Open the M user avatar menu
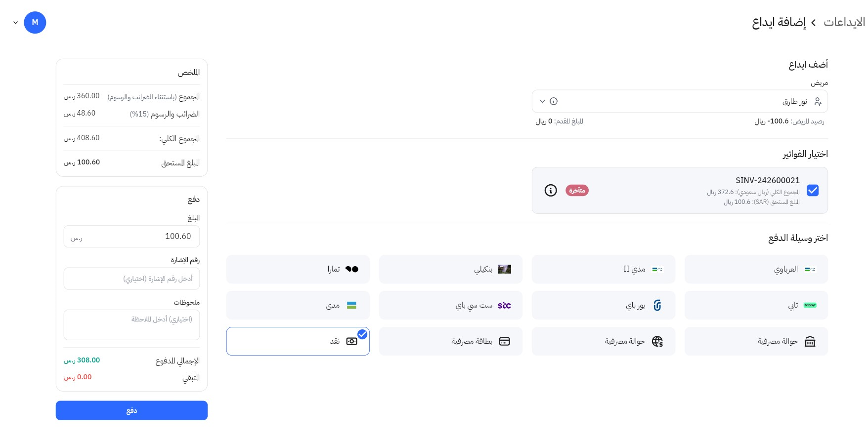This screenshot has width=868, height=438. pyautogui.click(x=35, y=23)
